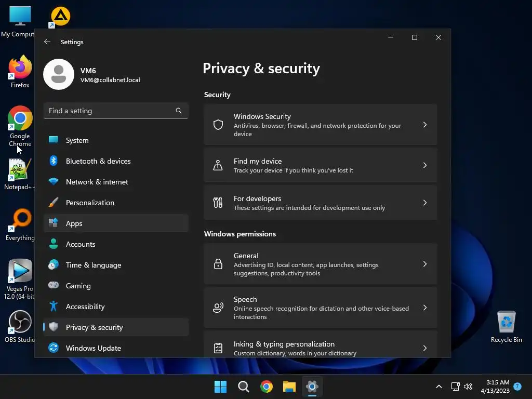Click the Accessibility figure icon
This screenshot has height=399, width=532.
pyautogui.click(x=54, y=306)
